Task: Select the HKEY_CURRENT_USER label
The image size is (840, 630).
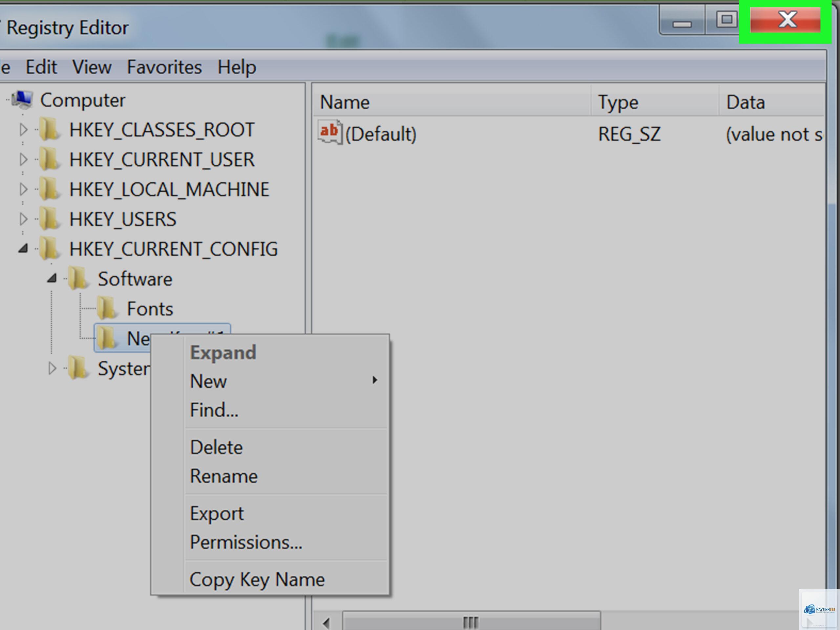Action: coord(162,159)
